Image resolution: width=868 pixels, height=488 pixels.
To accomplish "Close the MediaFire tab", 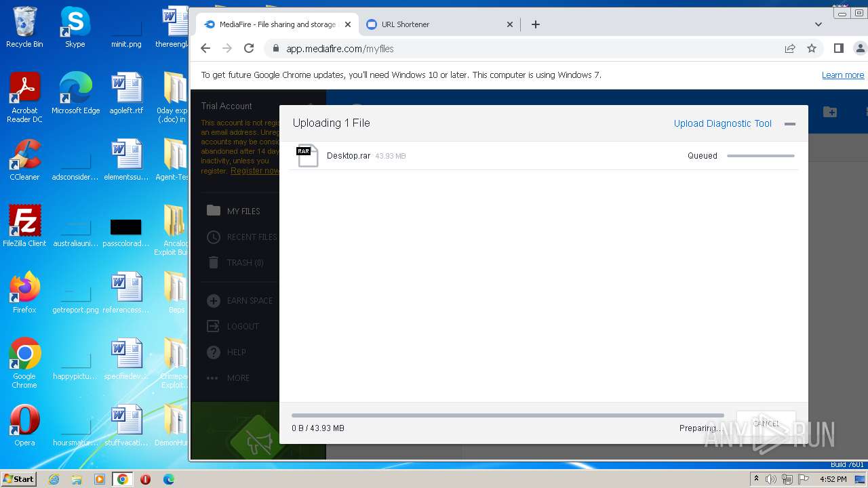I will coord(348,24).
